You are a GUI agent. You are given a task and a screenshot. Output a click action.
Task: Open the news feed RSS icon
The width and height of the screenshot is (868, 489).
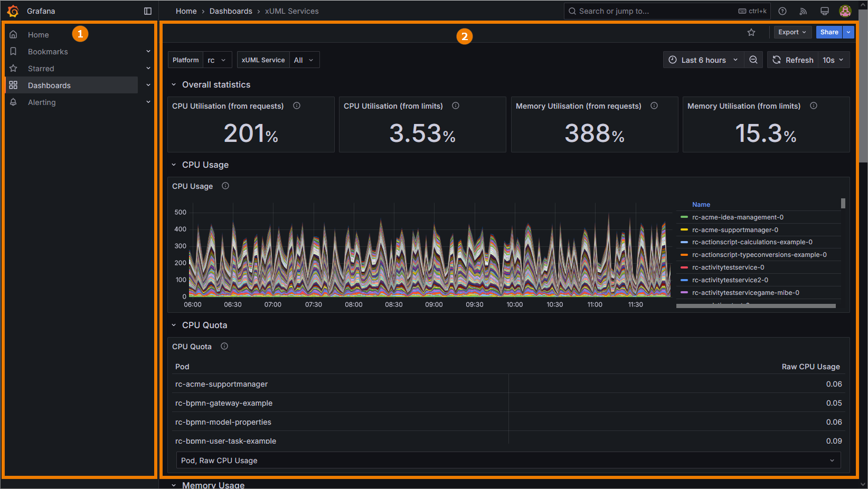(803, 11)
